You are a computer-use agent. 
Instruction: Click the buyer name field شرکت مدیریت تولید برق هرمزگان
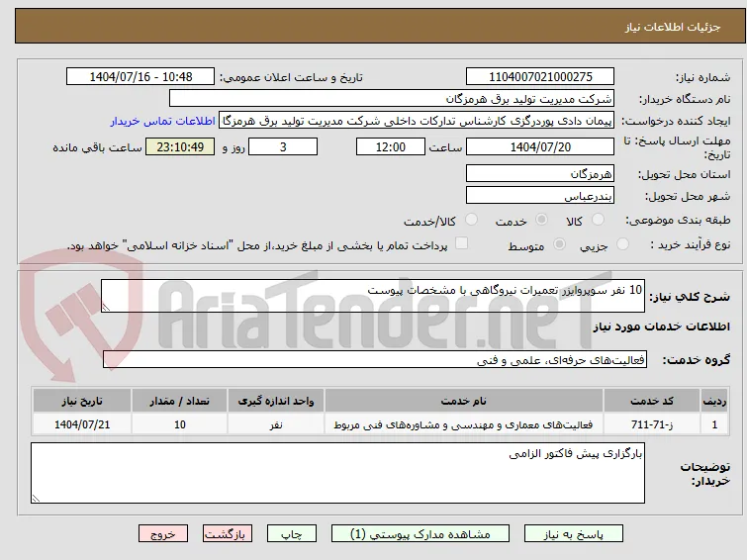(392, 99)
